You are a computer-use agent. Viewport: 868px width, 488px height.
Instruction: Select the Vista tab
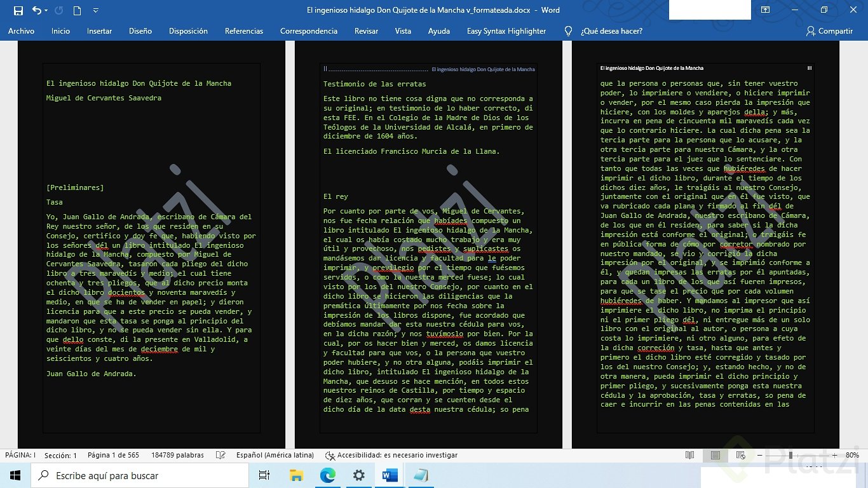tap(403, 31)
